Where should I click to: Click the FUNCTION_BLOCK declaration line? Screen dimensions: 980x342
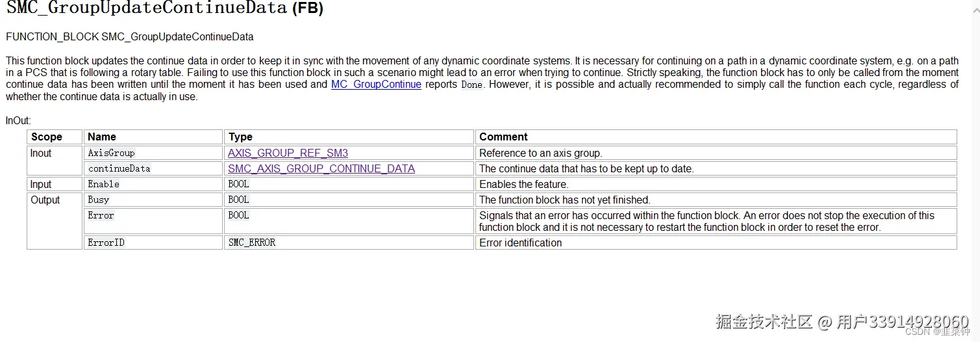point(130,37)
